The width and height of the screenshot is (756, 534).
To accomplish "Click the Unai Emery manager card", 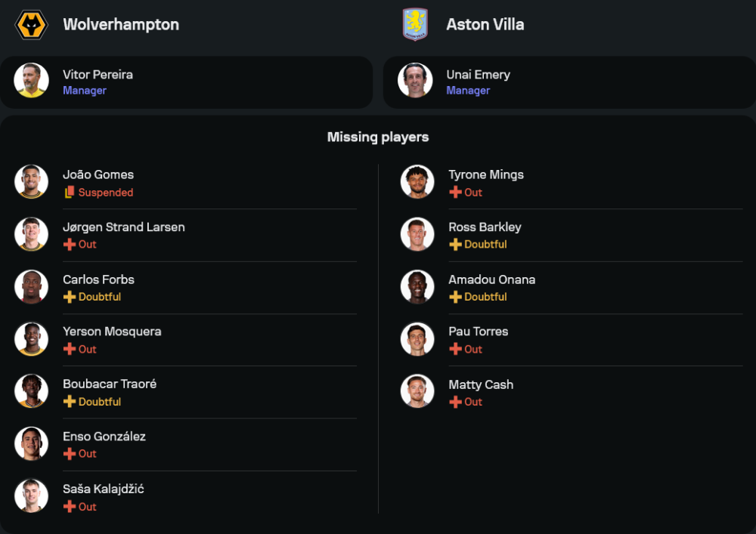I will [569, 82].
